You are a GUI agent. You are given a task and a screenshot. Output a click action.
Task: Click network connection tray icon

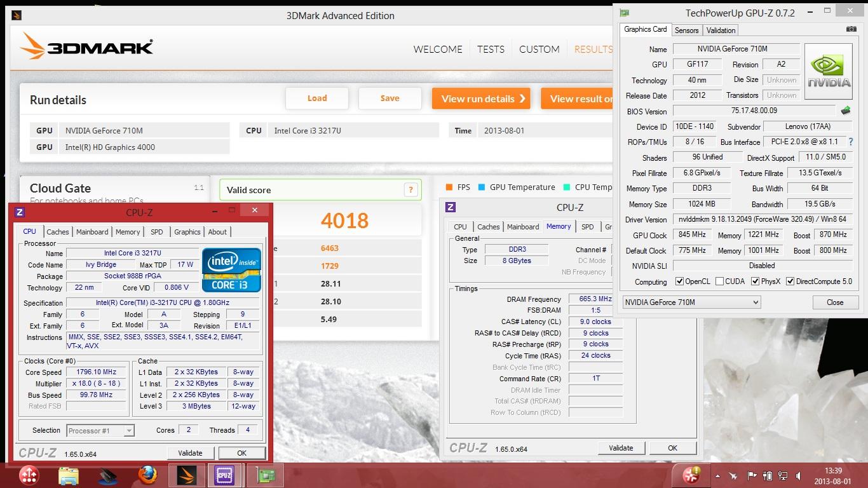coord(784,475)
